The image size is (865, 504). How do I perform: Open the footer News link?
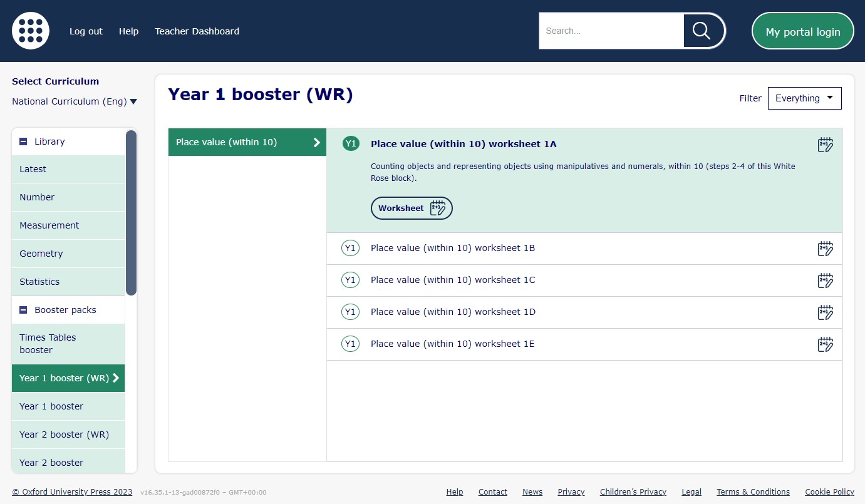532,492
